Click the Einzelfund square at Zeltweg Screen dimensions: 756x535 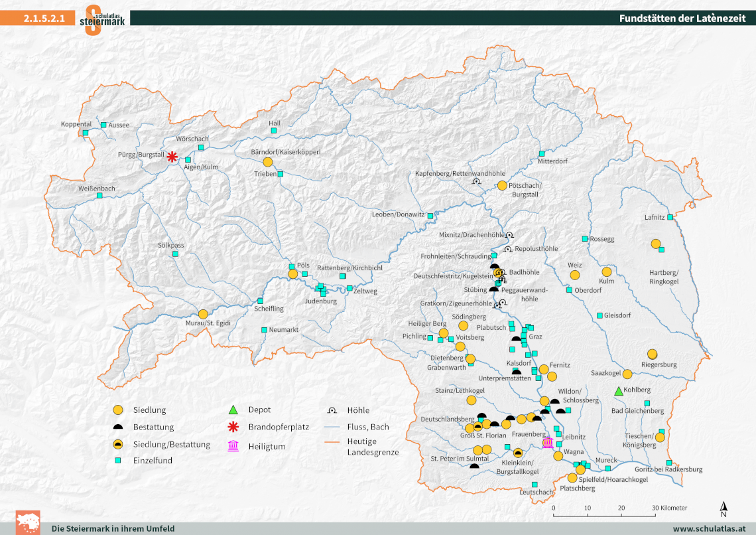coord(349,289)
